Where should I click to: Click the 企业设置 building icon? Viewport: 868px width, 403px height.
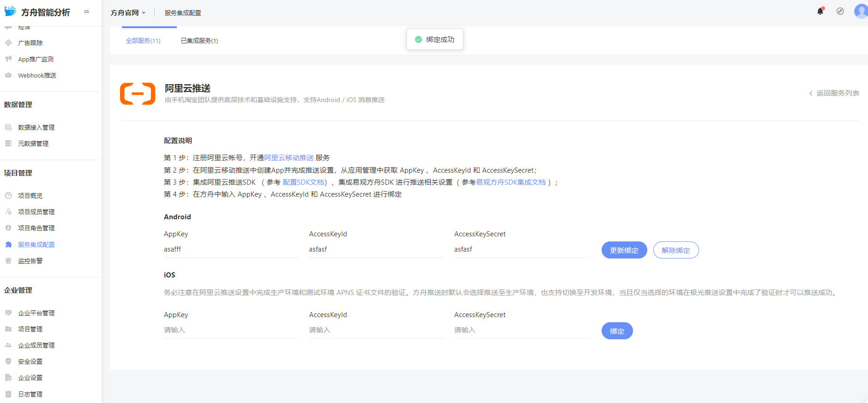click(8, 378)
